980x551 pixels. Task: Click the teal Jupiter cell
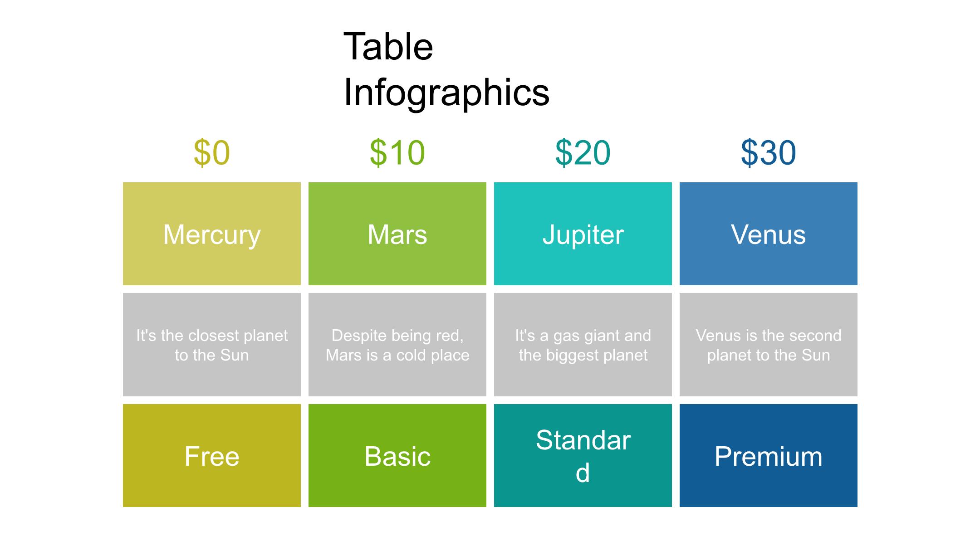click(x=583, y=234)
